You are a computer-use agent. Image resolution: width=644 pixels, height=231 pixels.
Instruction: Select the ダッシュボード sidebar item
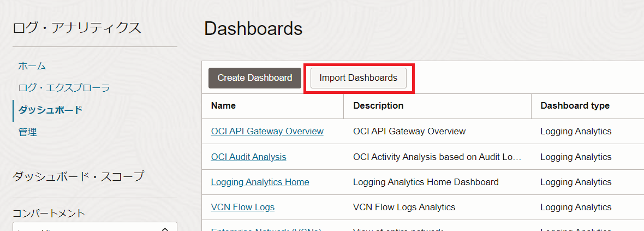50,110
